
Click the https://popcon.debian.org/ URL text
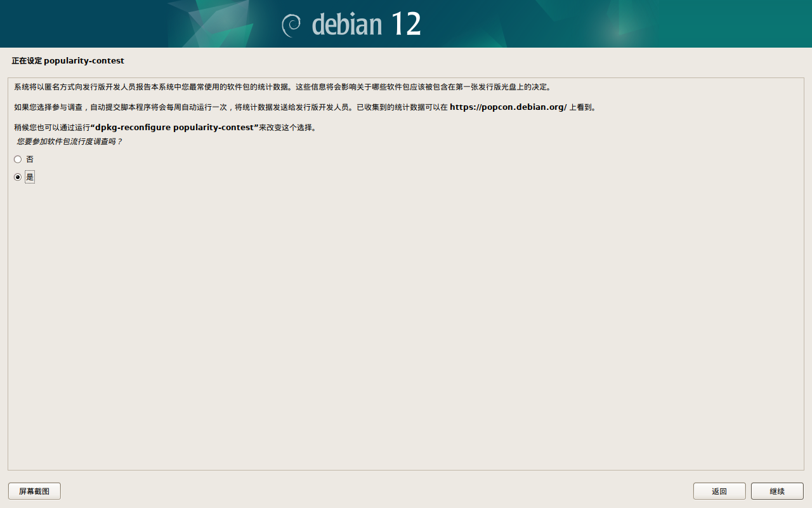[508, 107]
